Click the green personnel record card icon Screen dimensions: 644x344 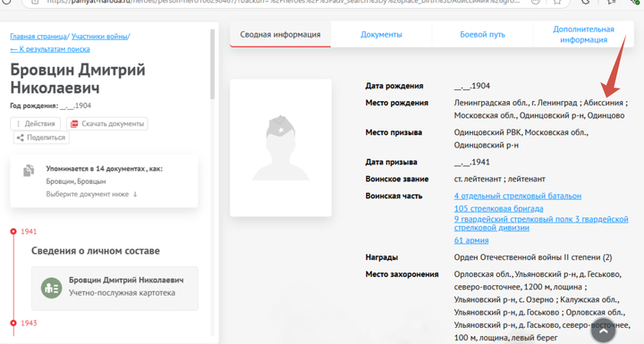[51, 289]
